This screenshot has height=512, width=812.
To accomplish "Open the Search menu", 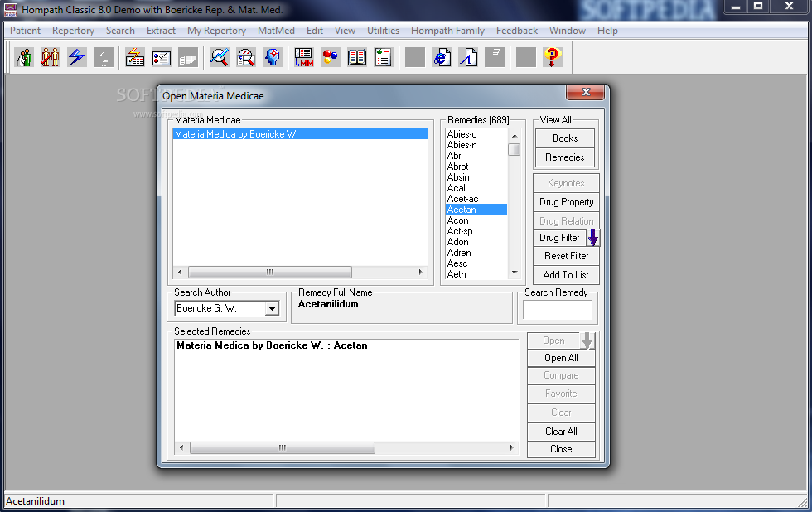I will 120,31.
